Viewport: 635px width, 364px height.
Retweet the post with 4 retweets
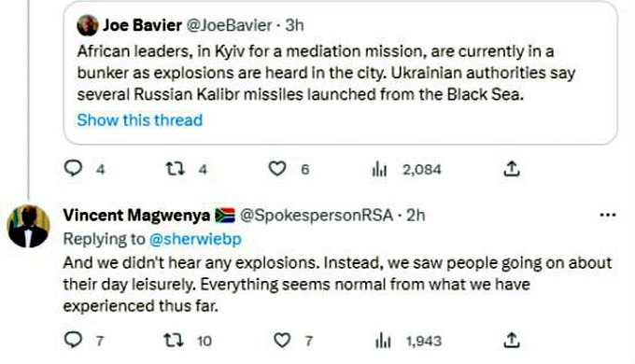coord(176,168)
